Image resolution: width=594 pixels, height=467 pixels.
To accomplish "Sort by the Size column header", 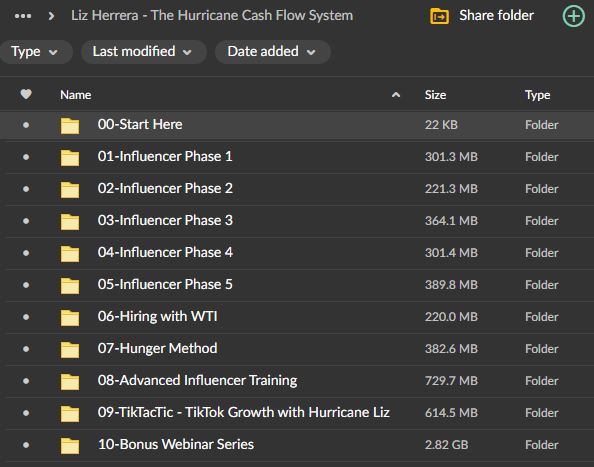I will click(435, 95).
